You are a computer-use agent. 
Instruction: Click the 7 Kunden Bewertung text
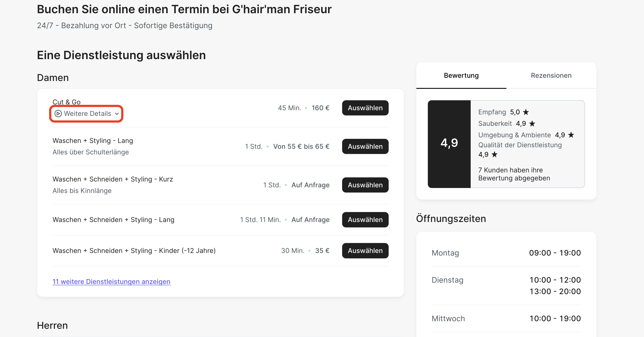[514, 174]
